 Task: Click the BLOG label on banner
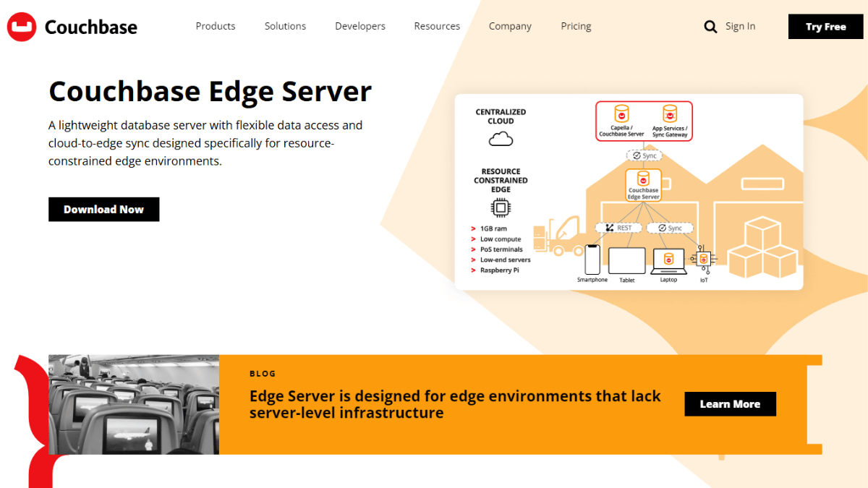tap(263, 374)
